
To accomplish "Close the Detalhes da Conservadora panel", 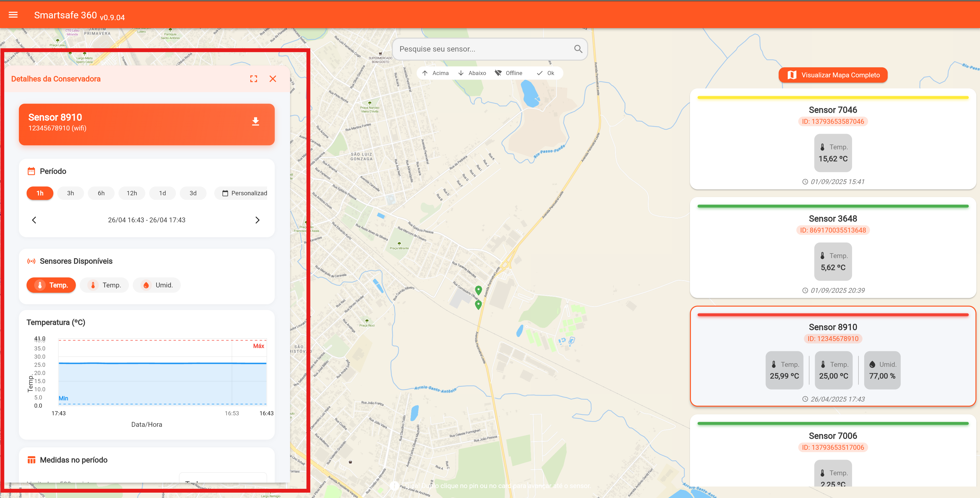I will pyautogui.click(x=273, y=79).
